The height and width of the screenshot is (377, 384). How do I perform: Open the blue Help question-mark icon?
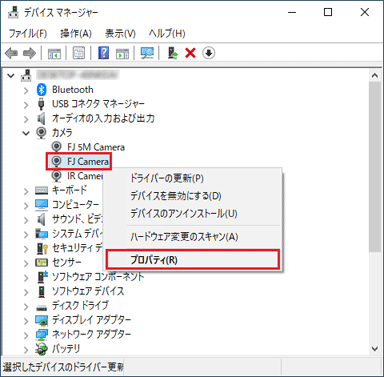[104, 53]
